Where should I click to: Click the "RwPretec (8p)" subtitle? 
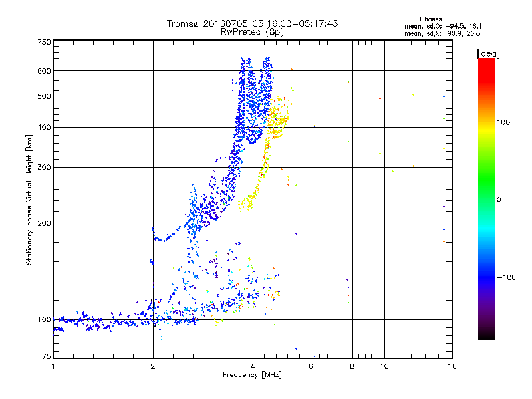point(252,32)
